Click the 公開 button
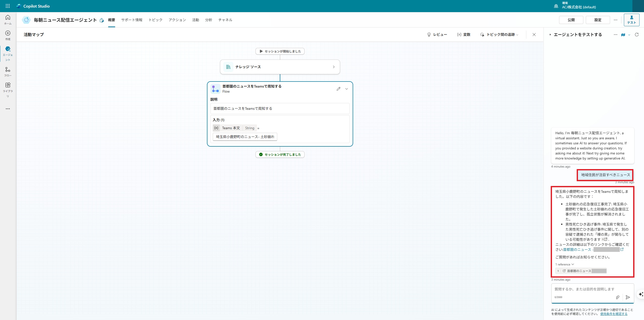 (x=571, y=20)
